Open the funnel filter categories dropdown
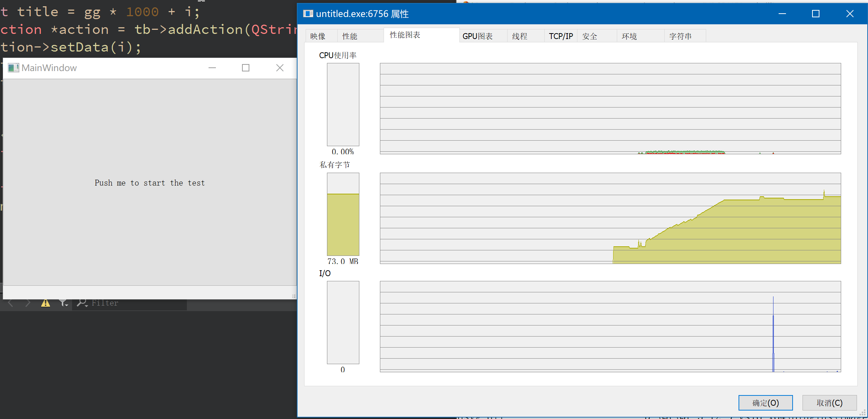 pos(64,303)
